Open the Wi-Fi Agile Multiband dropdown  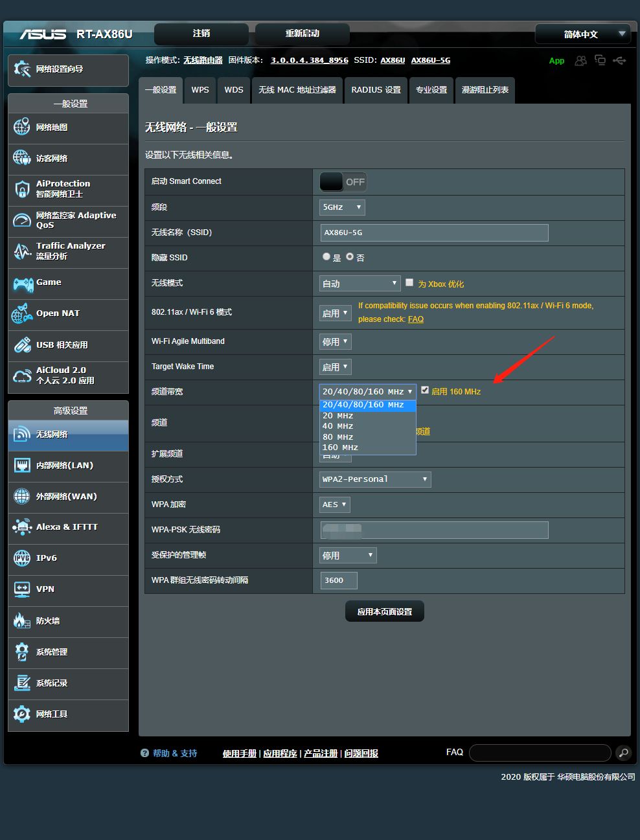[336, 341]
